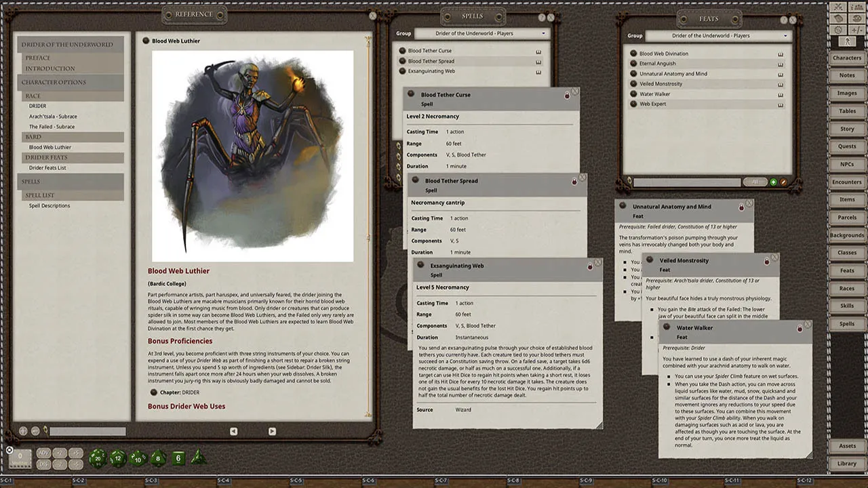This screenshot has height=488, width=868.
Task: Open the Library sidebar tab
Action: pos(847,464)
